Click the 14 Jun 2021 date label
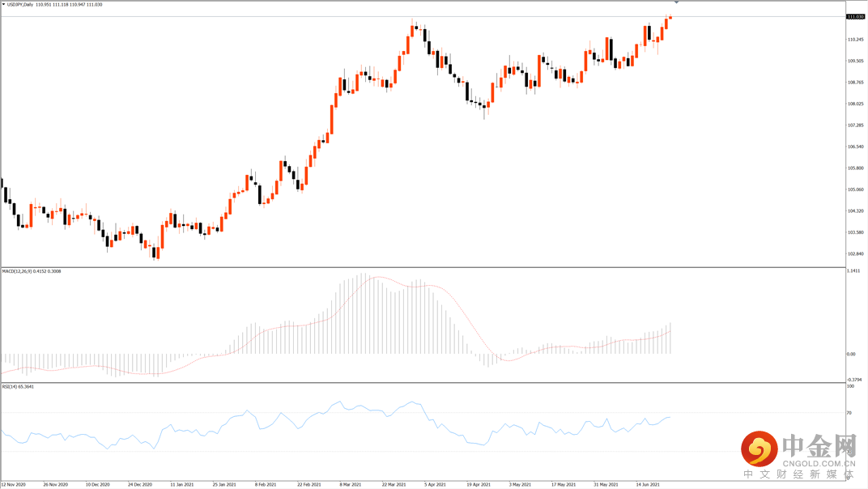 (x=648, y=485)
